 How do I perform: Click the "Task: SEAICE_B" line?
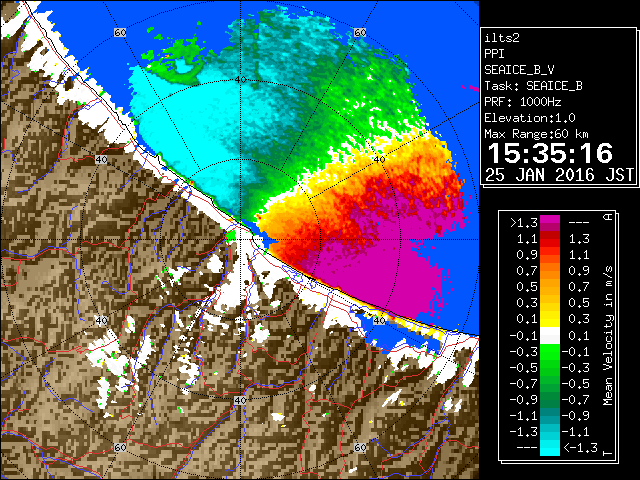pos(533,86)
